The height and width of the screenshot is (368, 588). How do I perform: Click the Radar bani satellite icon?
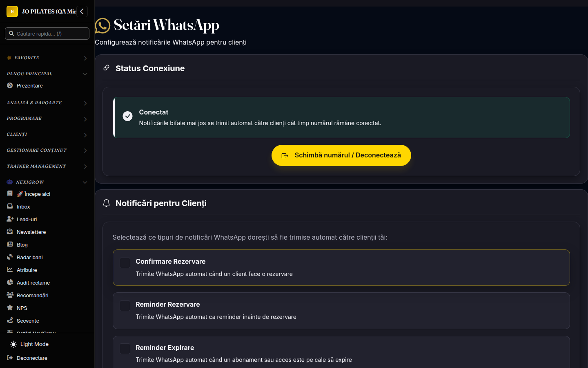click(x=10, y=257)
